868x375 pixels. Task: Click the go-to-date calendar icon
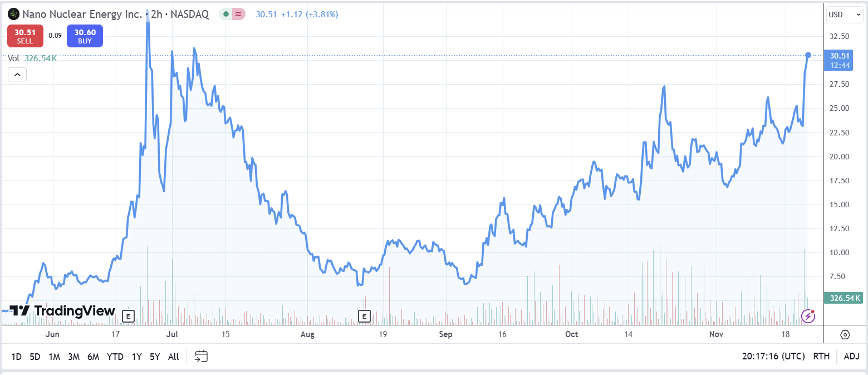(202, 357)
